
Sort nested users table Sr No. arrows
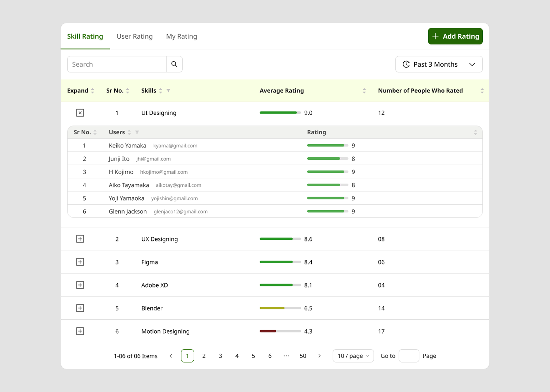point(95,132)
